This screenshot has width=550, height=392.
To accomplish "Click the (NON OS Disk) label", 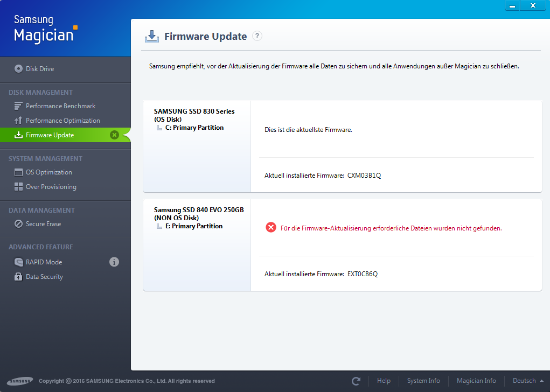I will (x=176, y=218).
